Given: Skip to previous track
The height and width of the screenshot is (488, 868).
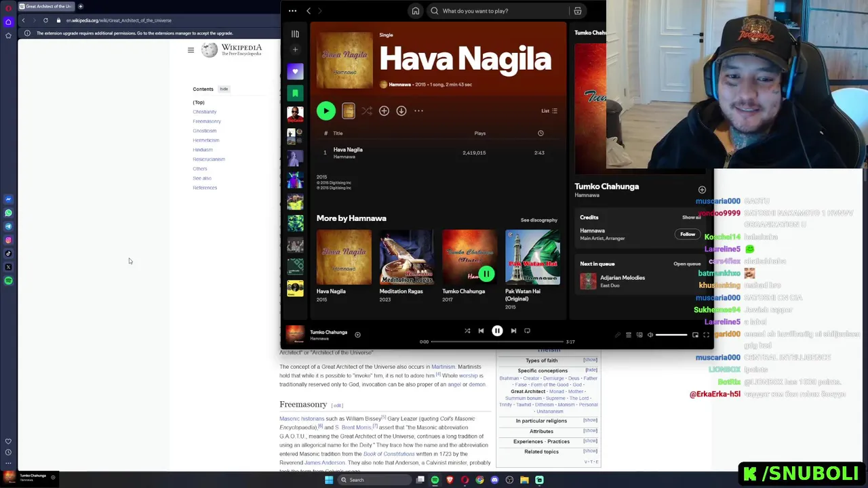Looking at the screenshot, I should tap(481, 331).
